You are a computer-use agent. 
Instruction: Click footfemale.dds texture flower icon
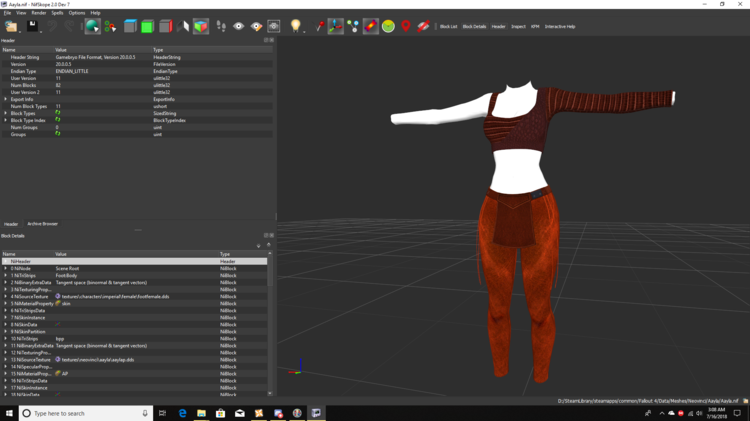coord(58,297)
